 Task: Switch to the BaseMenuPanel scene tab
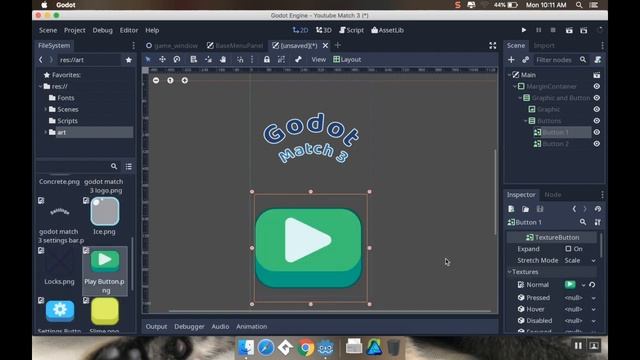[x=235, y=46]
